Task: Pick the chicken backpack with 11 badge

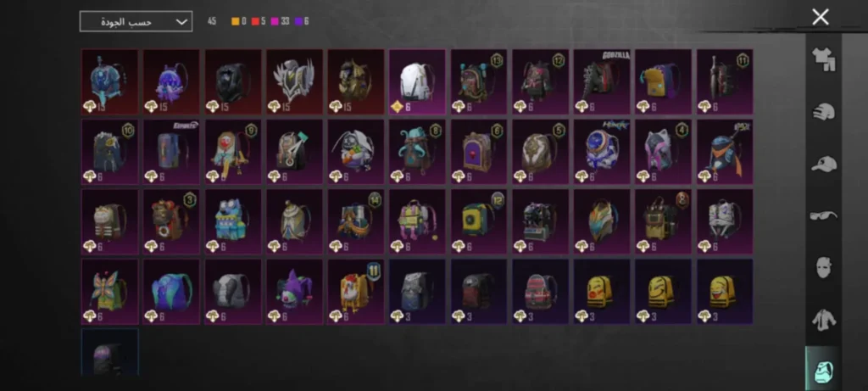Action: pyautogui.click(x=356, y=291)
